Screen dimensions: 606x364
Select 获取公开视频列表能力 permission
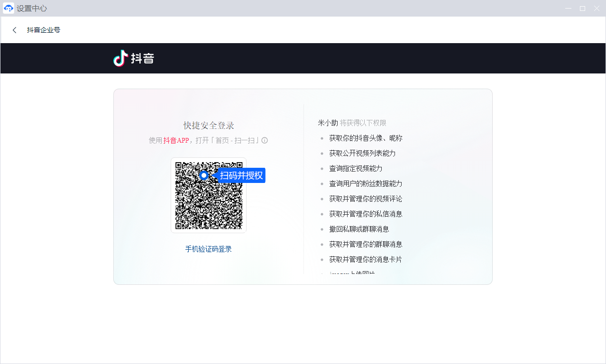tap(362, 153)
